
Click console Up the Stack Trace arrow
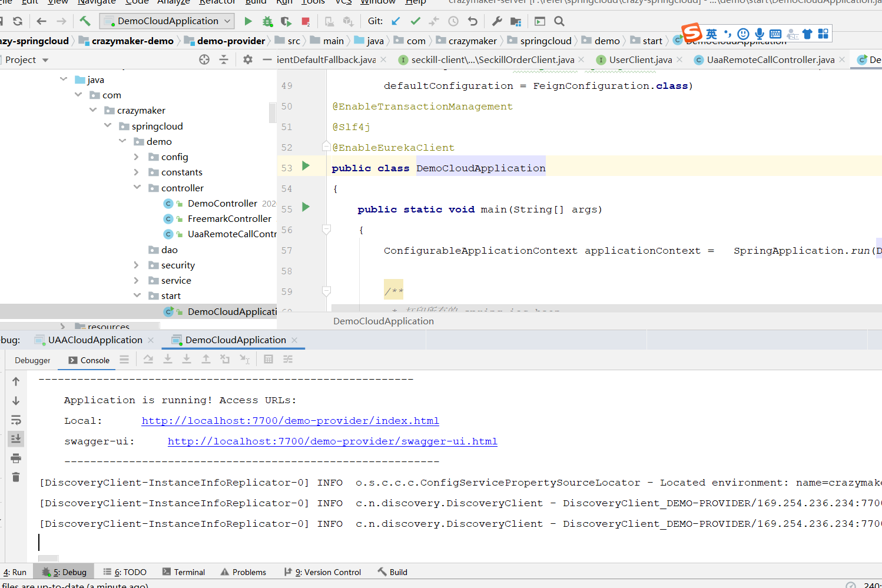[16, 381]
